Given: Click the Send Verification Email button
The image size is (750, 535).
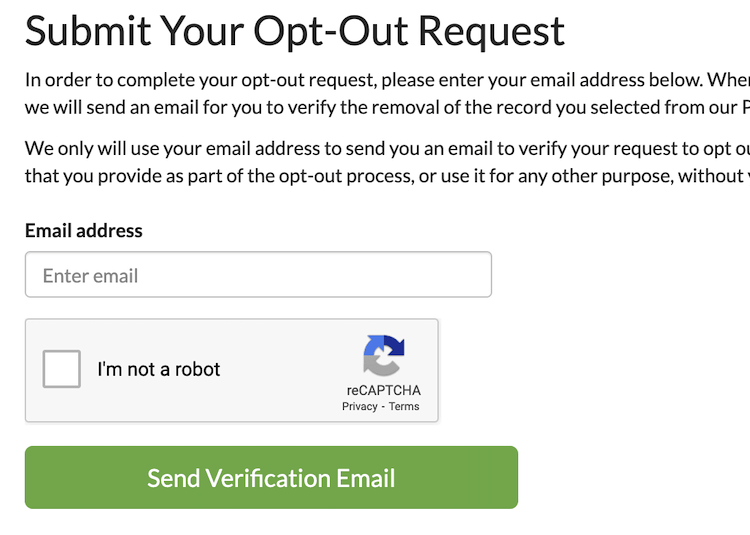Looking at the screenshot, I should pyautogui.click(x=271, y=477).
